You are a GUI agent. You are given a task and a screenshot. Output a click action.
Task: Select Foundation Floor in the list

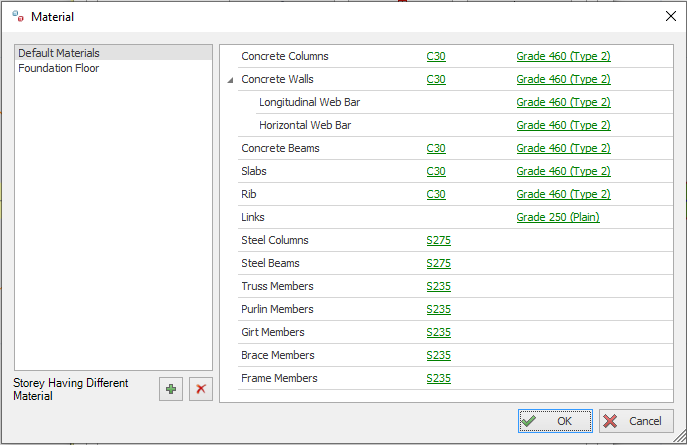[x=58, y=69]
